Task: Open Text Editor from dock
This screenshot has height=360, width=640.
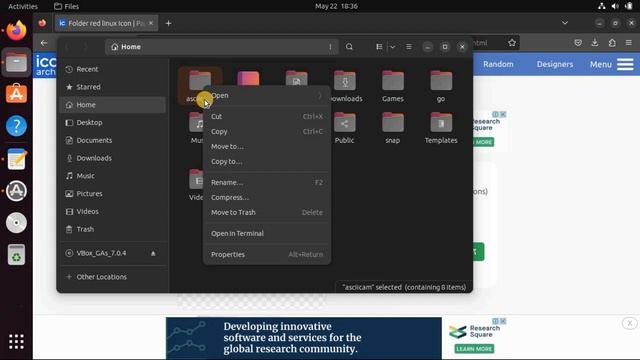Action: pos(16,159)
